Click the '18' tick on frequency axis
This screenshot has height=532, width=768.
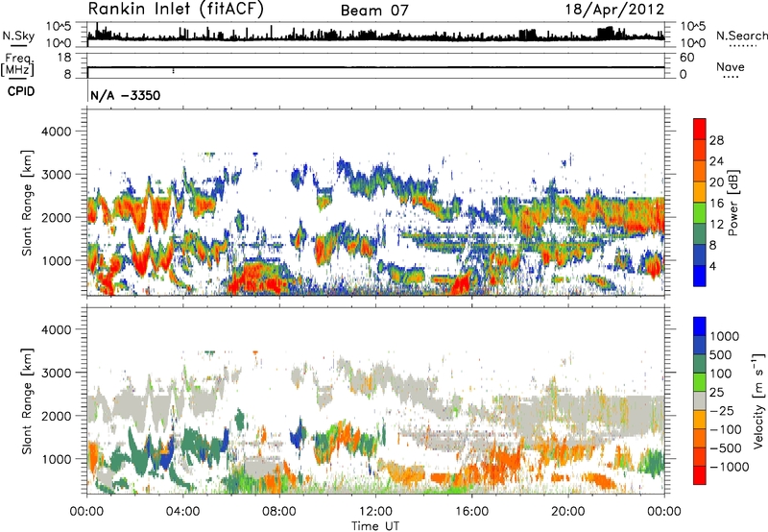(x=64, y=58)
